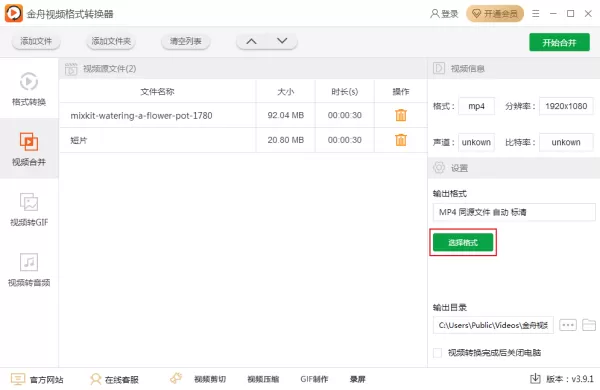Click the 添加文件夹 button
Image resolution: width=600 pixels, height=390 pixels.
pos(111,41)
